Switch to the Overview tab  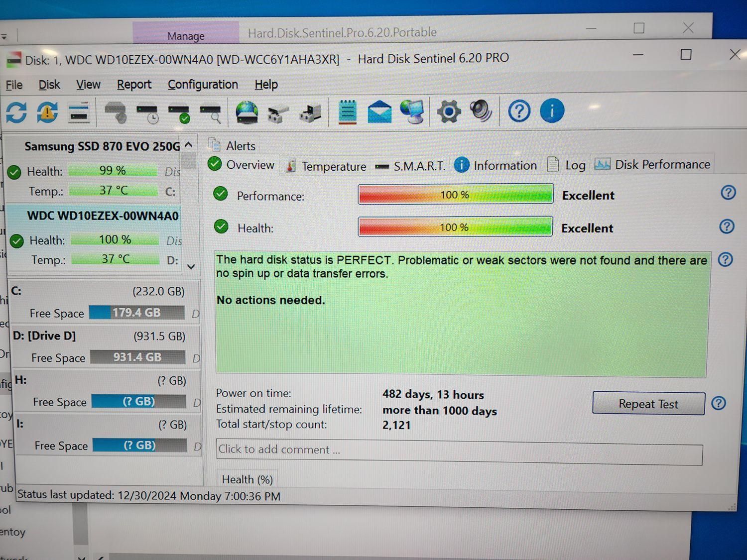tap(242, 164)
